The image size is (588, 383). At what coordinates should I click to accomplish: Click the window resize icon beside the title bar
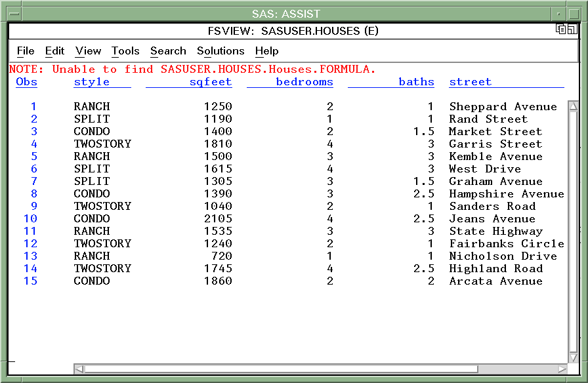click(572, 29)
